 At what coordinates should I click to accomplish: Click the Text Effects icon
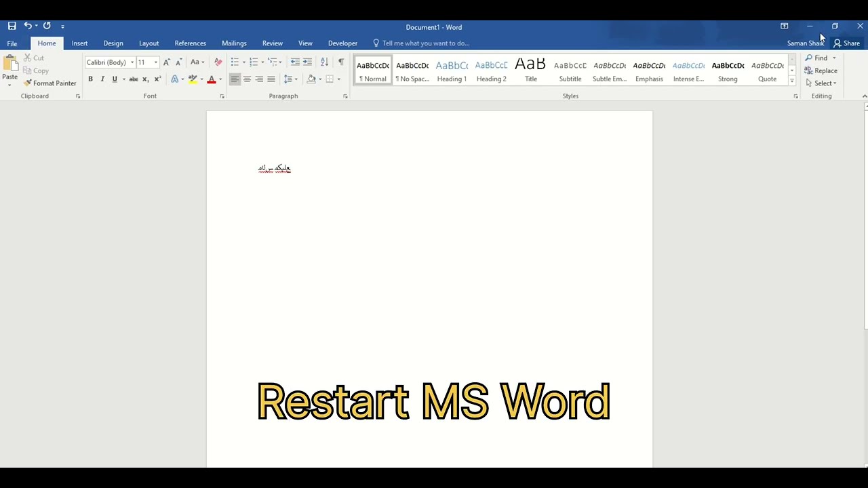point(174,79)
